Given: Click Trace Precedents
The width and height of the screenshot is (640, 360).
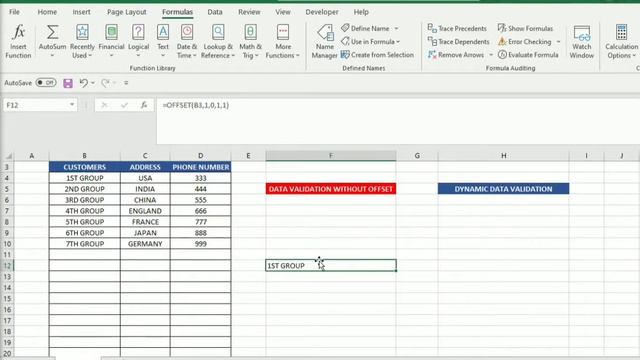Looking at the screenshot, I should 457,28.
